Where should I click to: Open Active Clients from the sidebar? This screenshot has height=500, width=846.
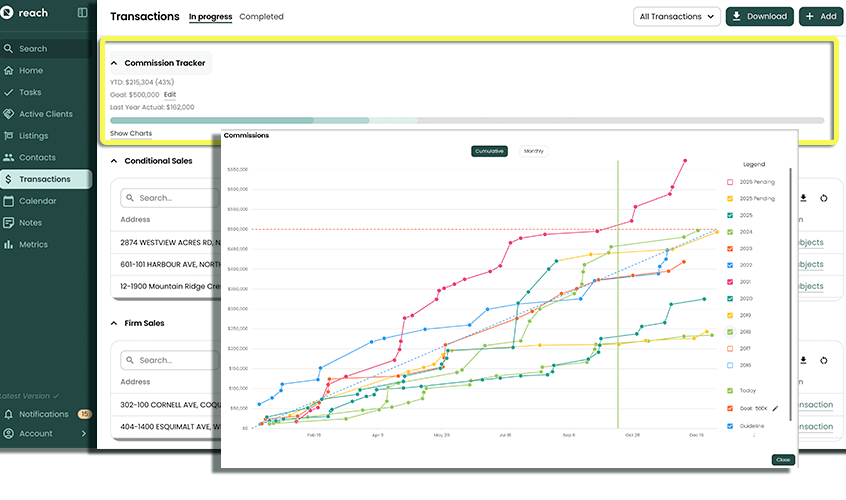[x=45, y=114]
